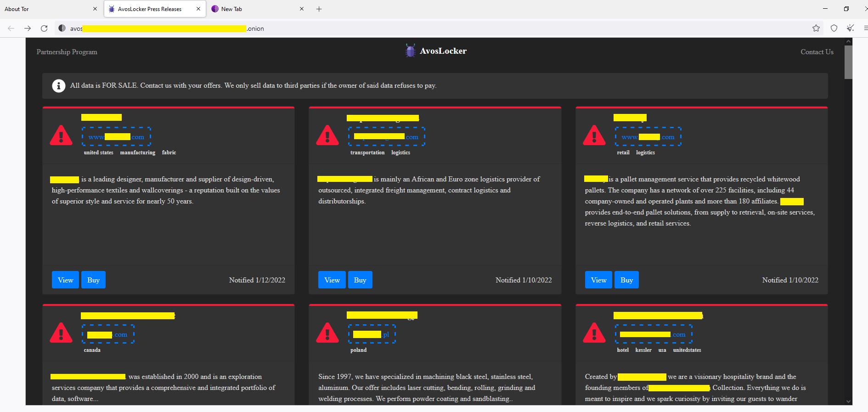Viewport: 868px width, 412px height.
Task: Click the forward navigation arrow
Action: (28, 28)
